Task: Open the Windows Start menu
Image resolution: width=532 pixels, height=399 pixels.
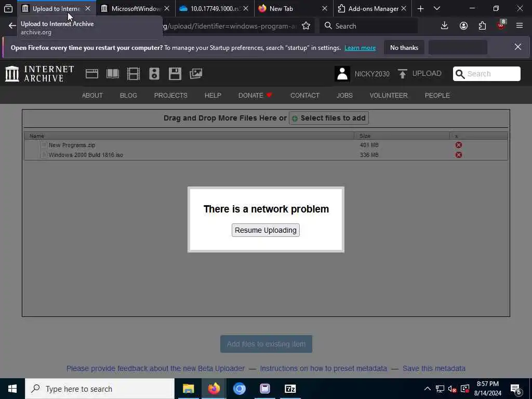Action: point(12,389)
